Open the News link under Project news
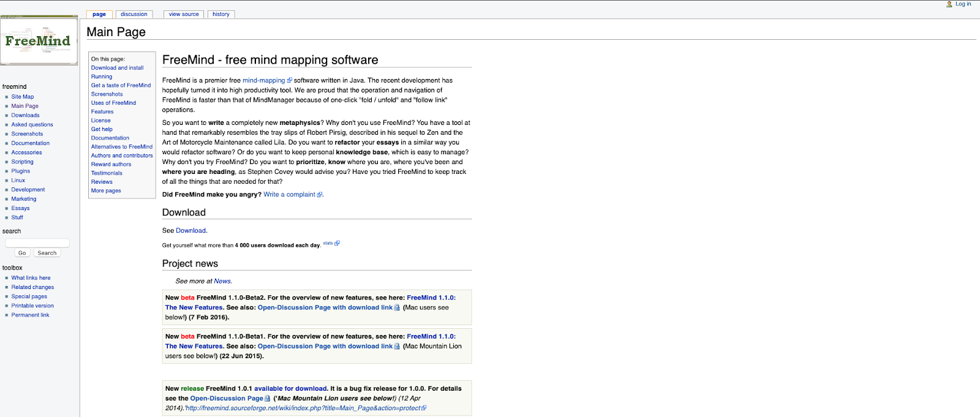Viewport: 980px width, 417px height. [x=222, y=281]
